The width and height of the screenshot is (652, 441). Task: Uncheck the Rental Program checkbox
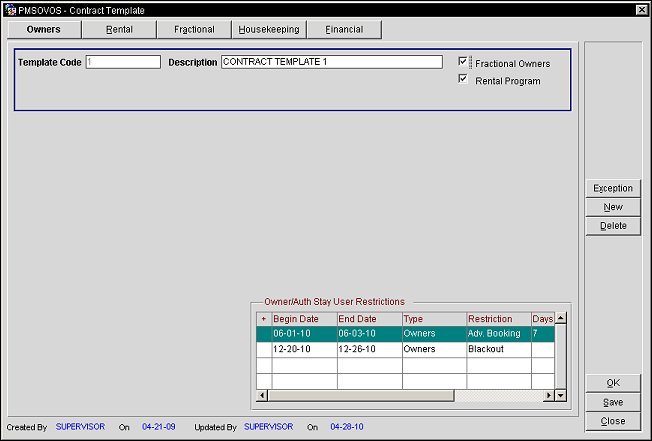click(x=463, y=80)
